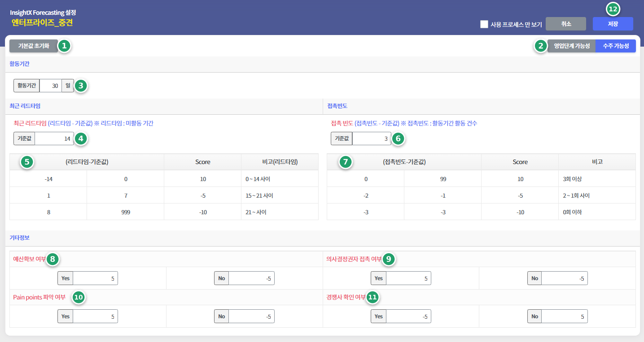Edit 의사결정권자 접촉 여부 Yes score field

[408, 278]
